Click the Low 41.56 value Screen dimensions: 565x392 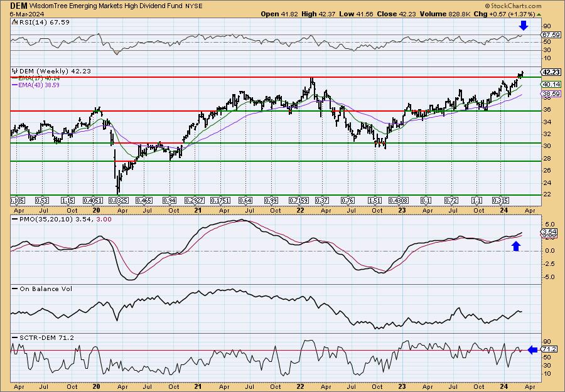point(357,14)
